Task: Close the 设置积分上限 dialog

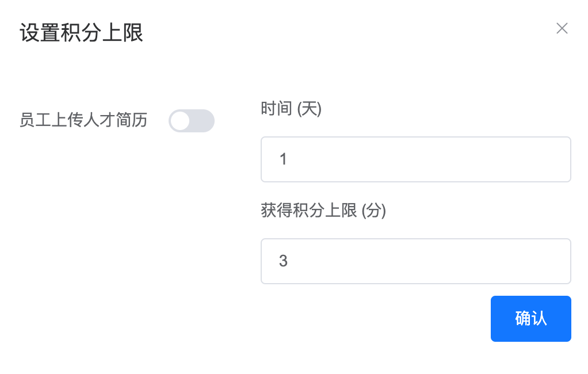Action: coord(562,28)
